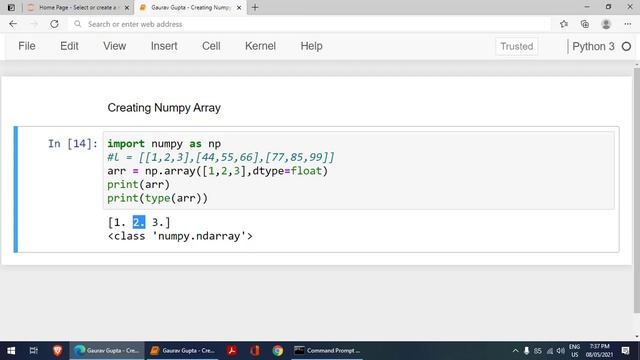Switch to Edge Gaurav Gupta taskbar window

click(107, 351)
